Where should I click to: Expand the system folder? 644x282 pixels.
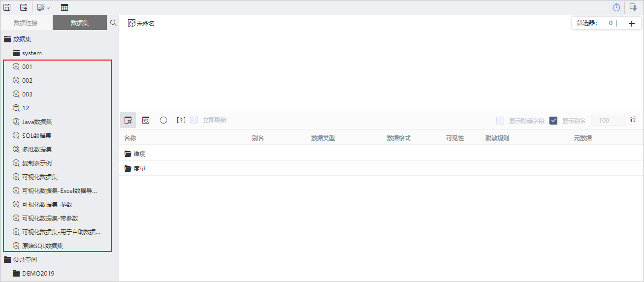point(16,53)
